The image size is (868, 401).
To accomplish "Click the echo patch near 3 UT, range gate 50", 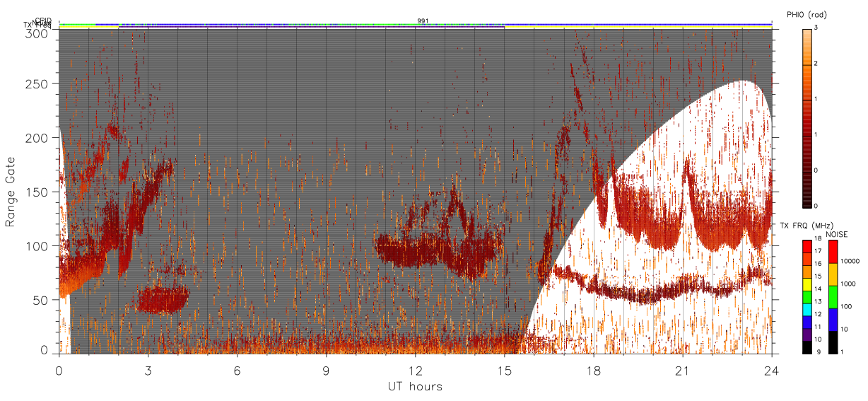I will pos(163,299).
